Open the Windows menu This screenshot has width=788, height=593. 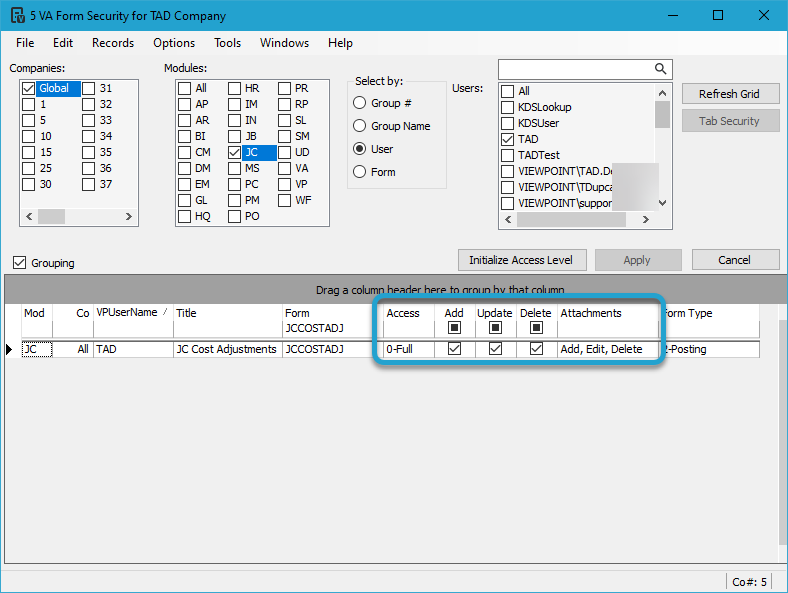click(284, 43)
